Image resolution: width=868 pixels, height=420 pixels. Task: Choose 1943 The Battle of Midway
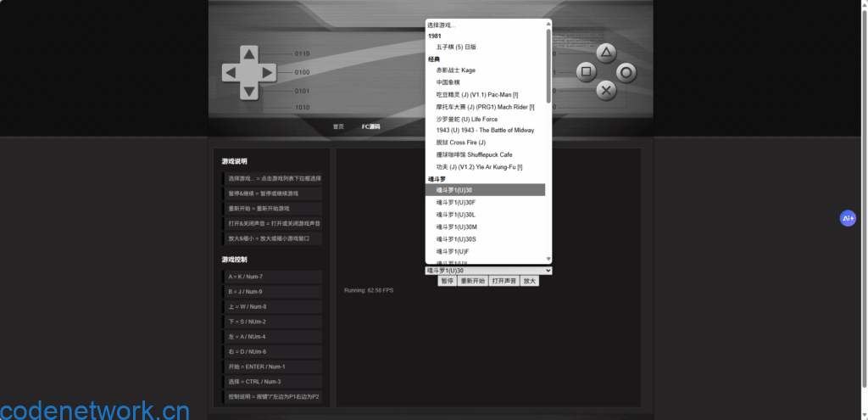[486, 130]
